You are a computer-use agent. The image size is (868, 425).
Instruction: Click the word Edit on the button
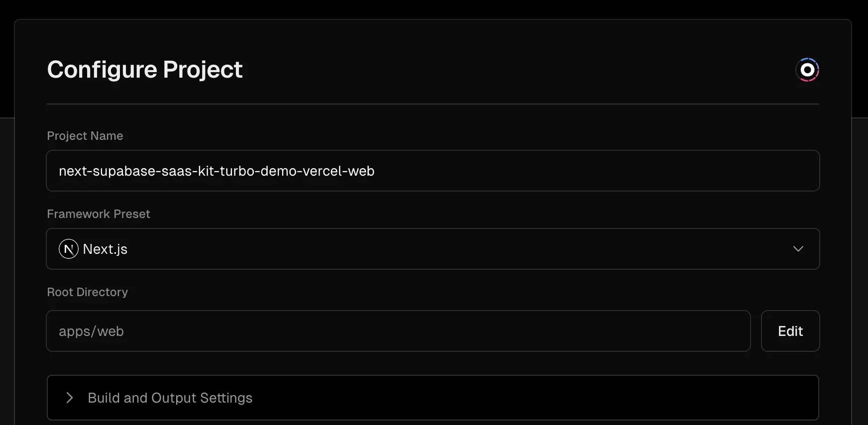[x=790, y=331]
